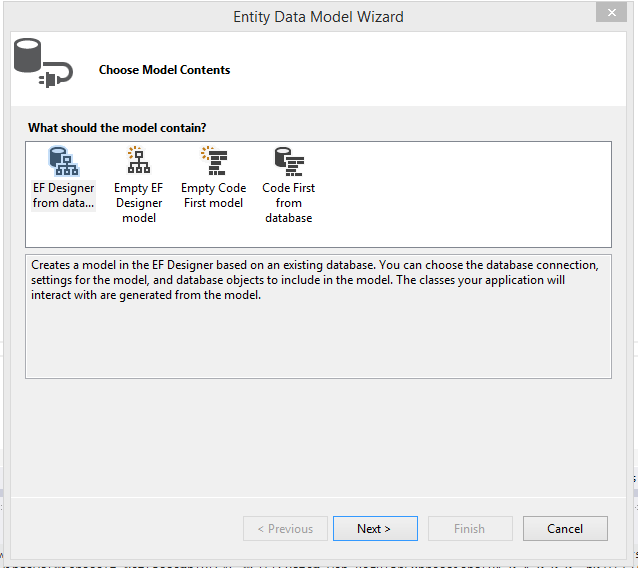Viewport: 638px width, 568px height.
Task: Pick the Empty Code First model icon
Action: tap(214, 161)
